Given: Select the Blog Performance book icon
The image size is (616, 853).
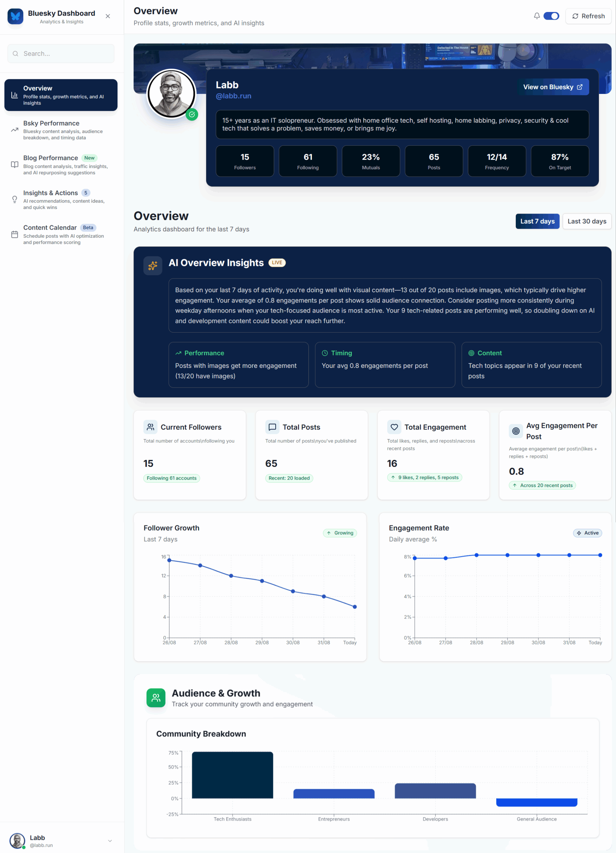Looking at the screenshot, I should pos(14,164).
